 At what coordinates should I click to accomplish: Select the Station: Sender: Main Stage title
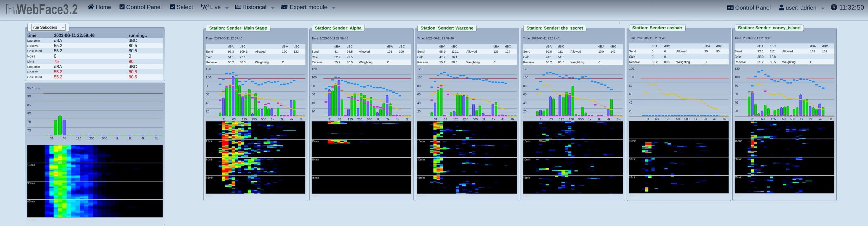click(238, 28)
